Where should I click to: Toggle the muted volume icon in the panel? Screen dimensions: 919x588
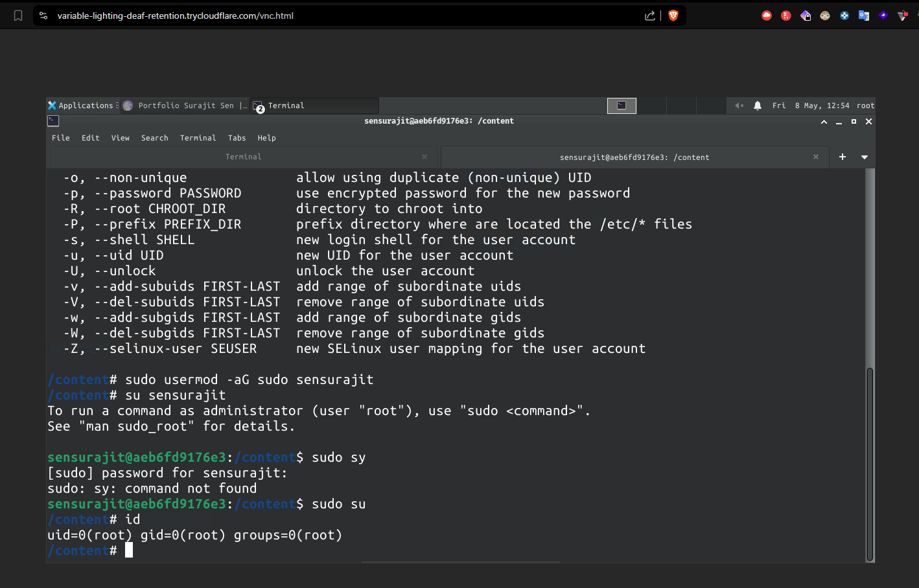click(739, 106)
